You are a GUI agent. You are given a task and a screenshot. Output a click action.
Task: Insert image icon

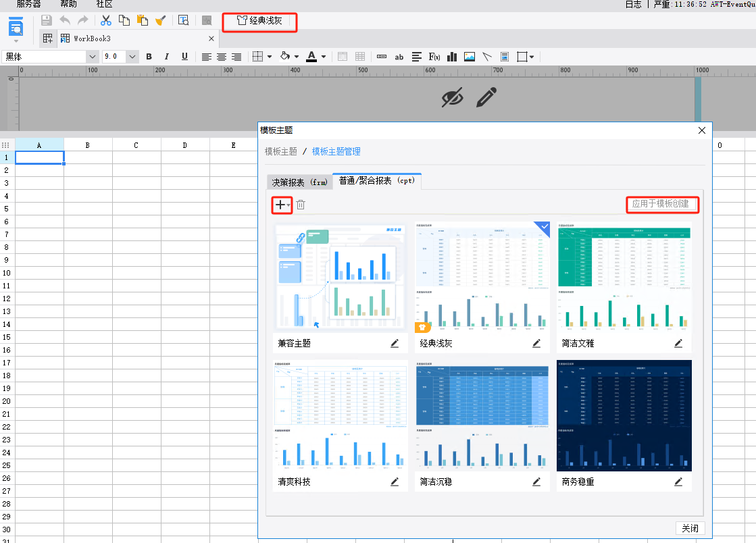click(x=469, y=57)
